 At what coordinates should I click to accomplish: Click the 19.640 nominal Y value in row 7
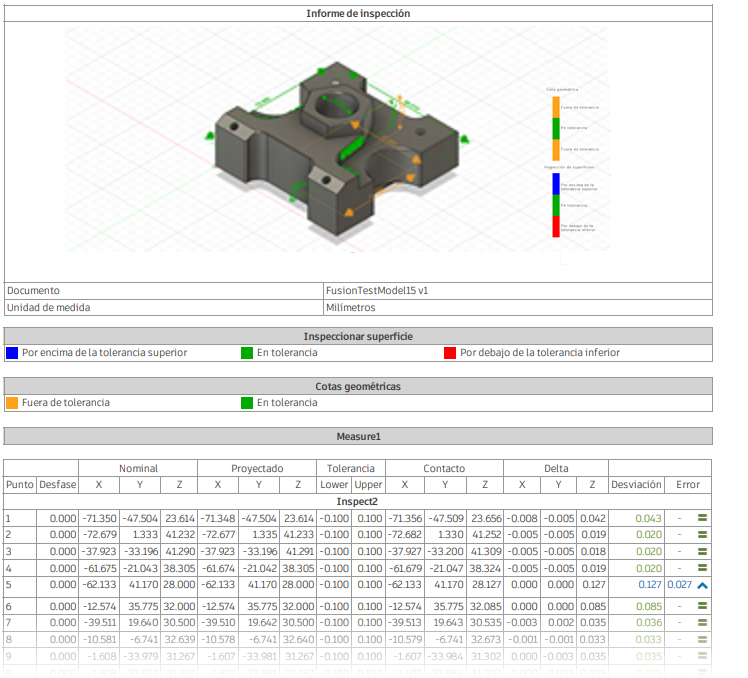coord(143,623)
